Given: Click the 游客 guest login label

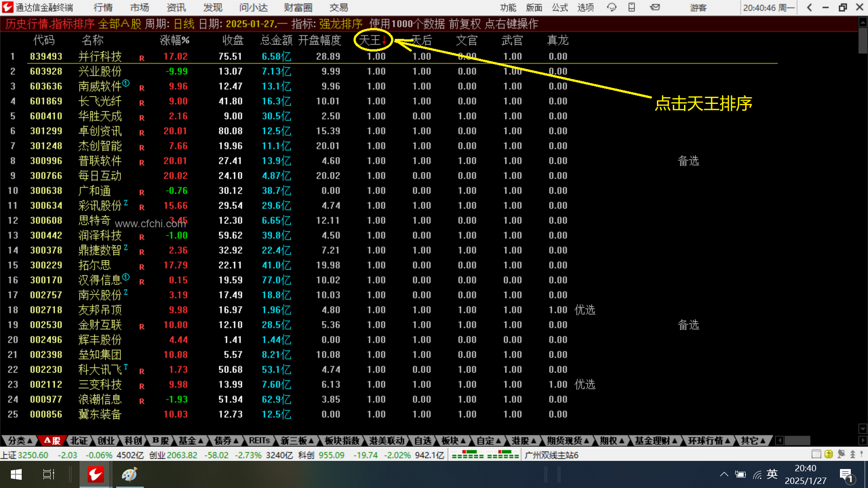Looking at the screenshot, I should tap(698, 7).
